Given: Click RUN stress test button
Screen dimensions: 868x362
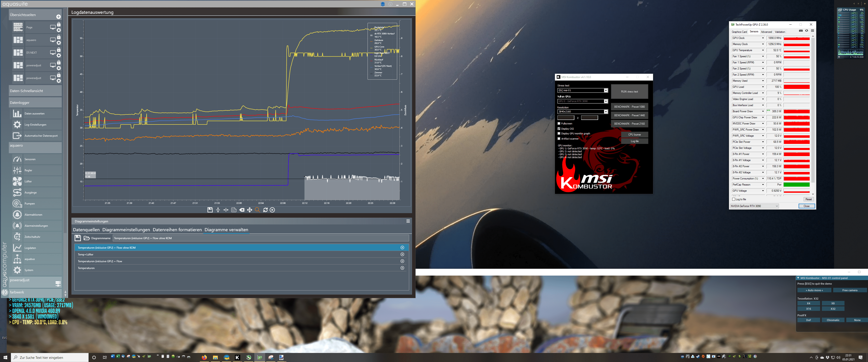Looking at the screenshot, I should (x=630, y=91).
